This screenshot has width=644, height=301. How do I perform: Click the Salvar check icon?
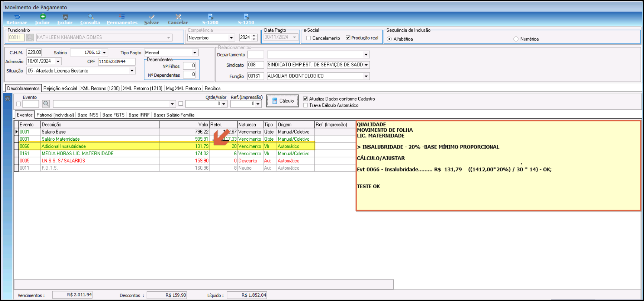point(152,17)
